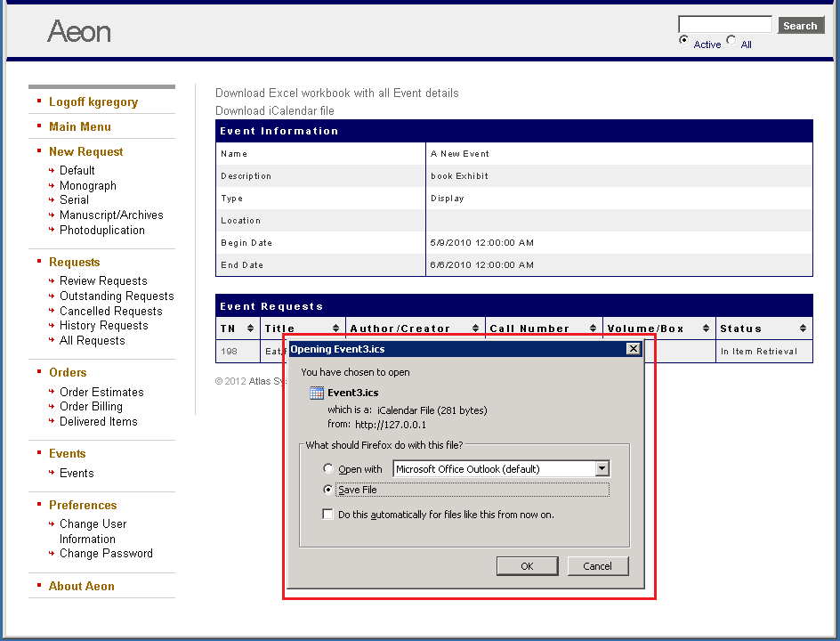Navigate to Events in the sidebar
The height and width of the screenshot is (641, 840).
coord(77,473)
